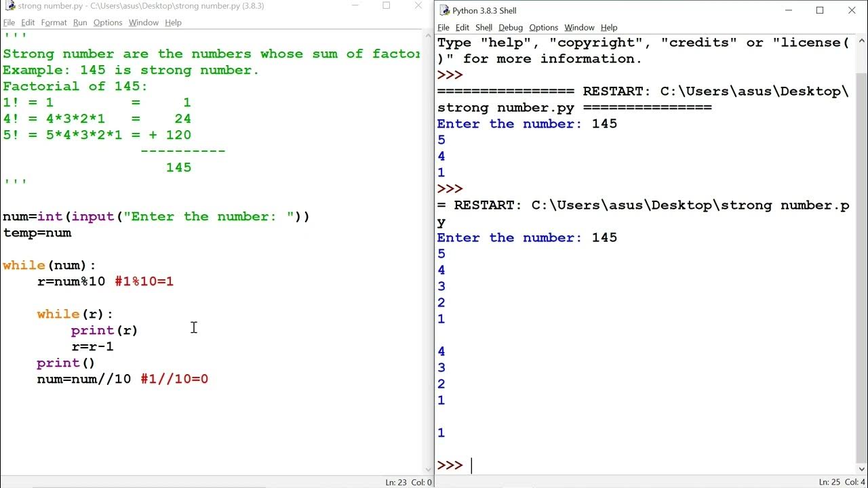
Task: Minimize the Python Shell window
Action: coord(788,10)
